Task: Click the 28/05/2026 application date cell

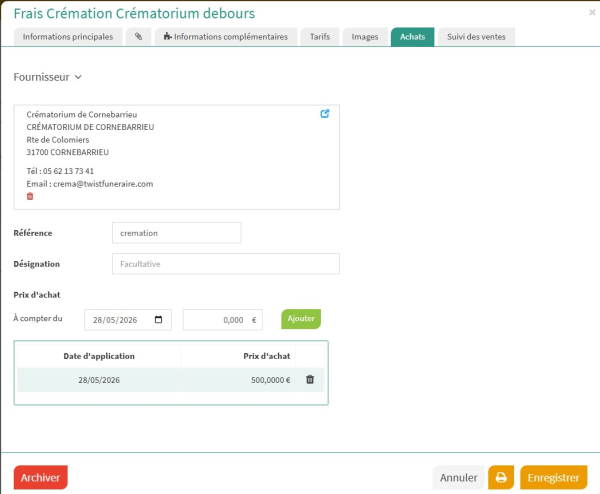Action: pos(99,380)
